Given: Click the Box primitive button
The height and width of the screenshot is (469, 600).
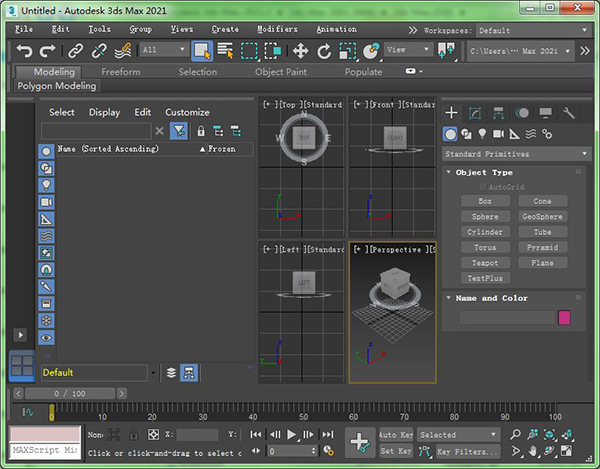Looking at the screenshot, I should [485, 201].
